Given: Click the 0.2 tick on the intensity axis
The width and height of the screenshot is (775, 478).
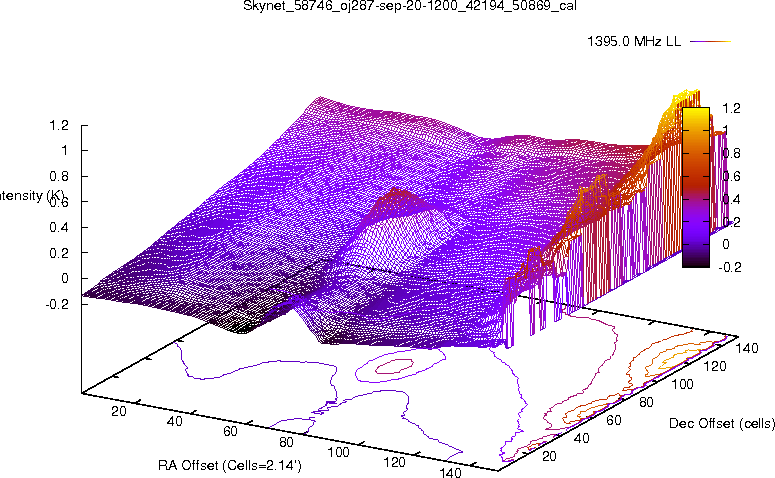Looking at the screenshot, I should [59, 253].
